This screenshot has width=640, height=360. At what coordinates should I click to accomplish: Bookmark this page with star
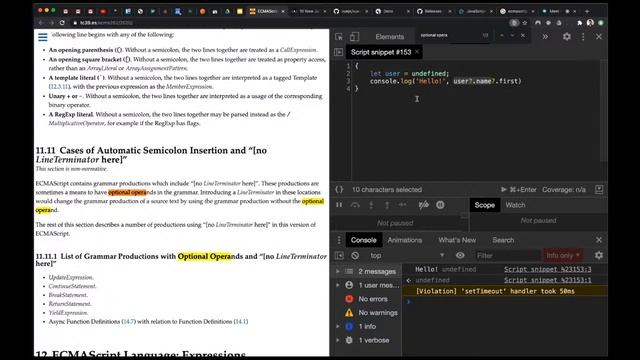tap(525, 23)
